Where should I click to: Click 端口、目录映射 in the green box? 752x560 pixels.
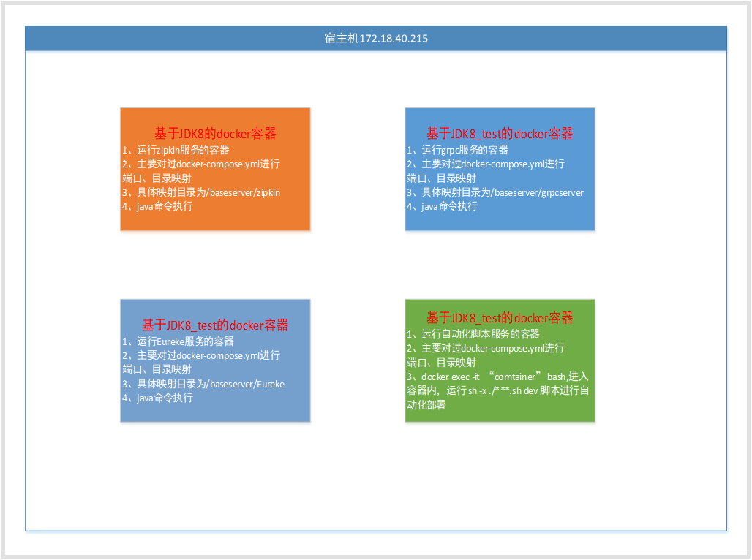pyautogui.click(x=442, y=363)
